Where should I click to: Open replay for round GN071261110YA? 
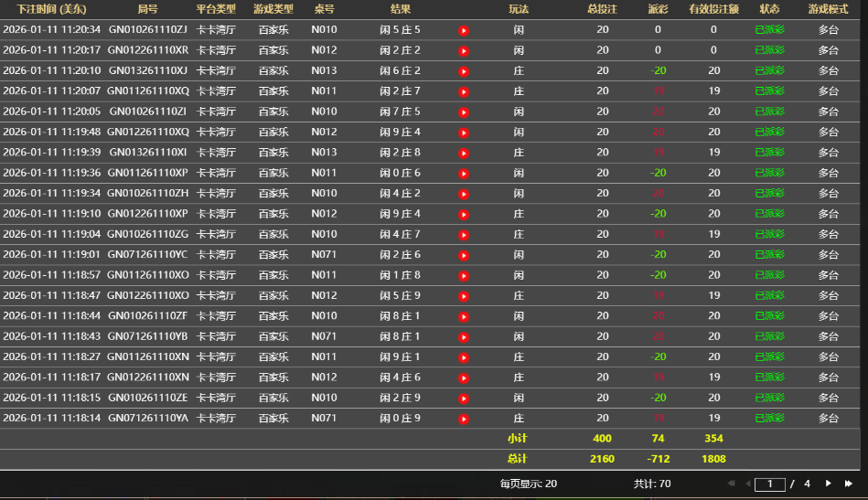point(464,419)
